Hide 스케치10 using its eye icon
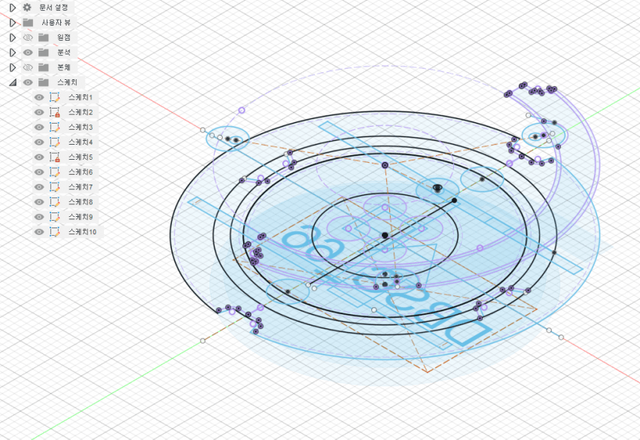The height and width of the screenshot is (440, 640). (39, 232)
